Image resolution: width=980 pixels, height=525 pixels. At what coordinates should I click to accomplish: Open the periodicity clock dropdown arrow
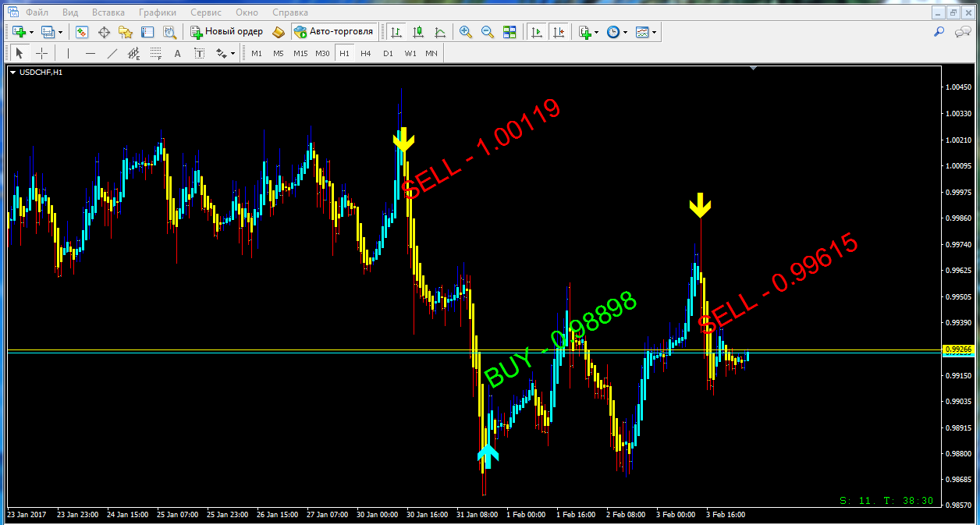[626, 32]
